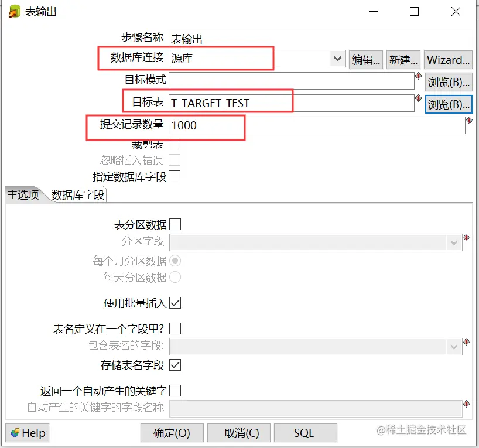Screen dimensions: 479x448
Task: Click the 步骤名称 input field
Action: click(x=321, y=39)
